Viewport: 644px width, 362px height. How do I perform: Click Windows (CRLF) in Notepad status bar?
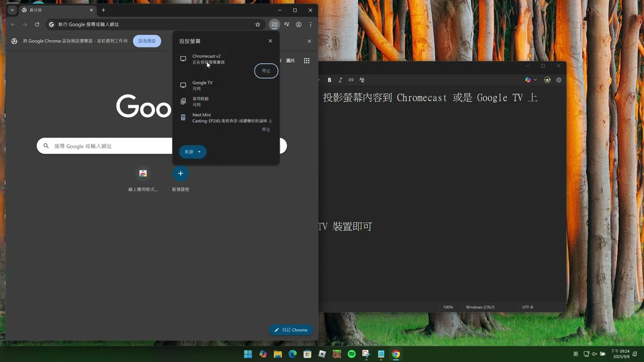[x=480, y=307]
